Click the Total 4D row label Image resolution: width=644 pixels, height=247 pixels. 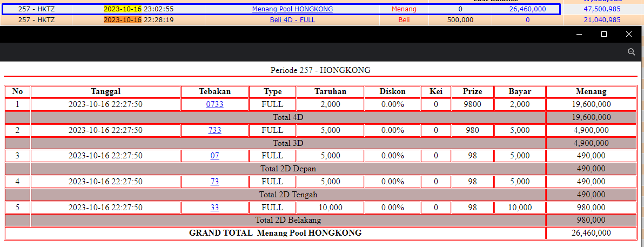tap(288, 117)
